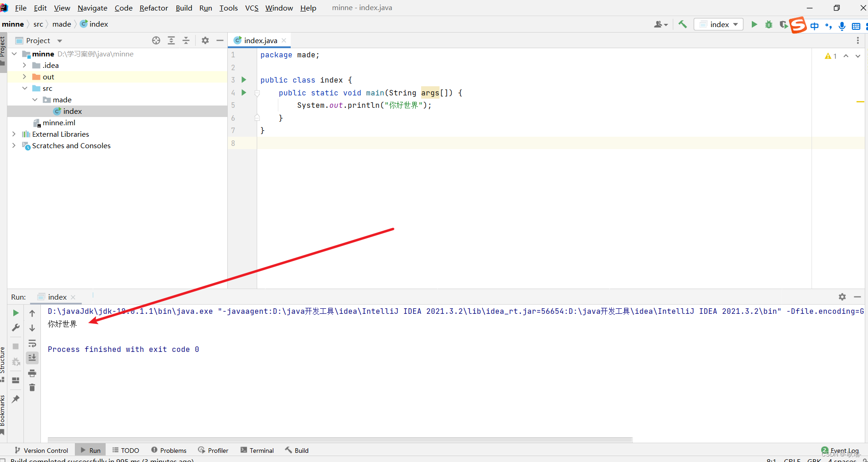Open the TODO tool window
This screenshot has height=462, width=868.
point(125,451)
